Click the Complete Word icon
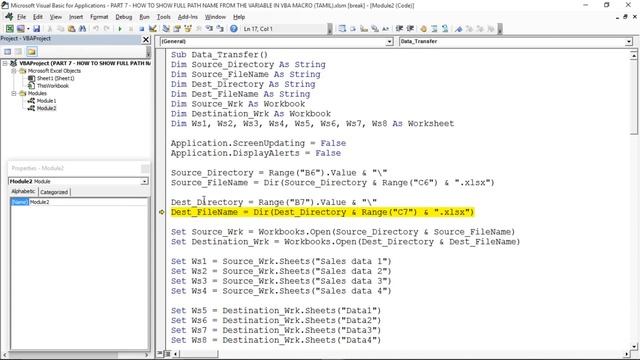The width and height of the screenshot is (640, 360). [385, 29]
